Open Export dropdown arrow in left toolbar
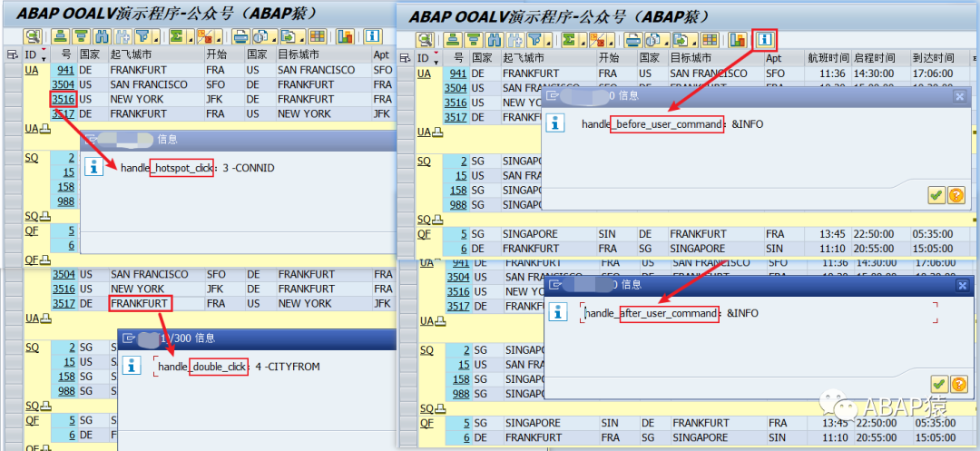 pyautogui.click(x=302, y=37)
